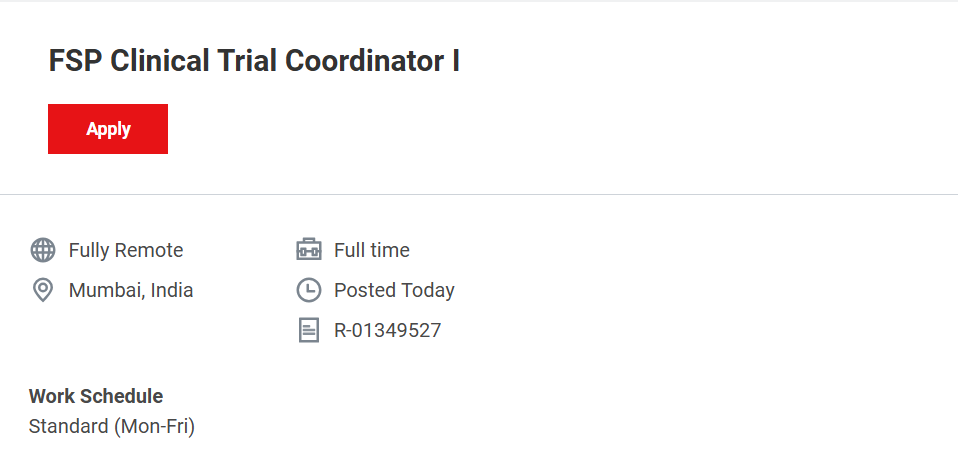
Task: Click the document icon beside job ID
Action: click(309, 330)
